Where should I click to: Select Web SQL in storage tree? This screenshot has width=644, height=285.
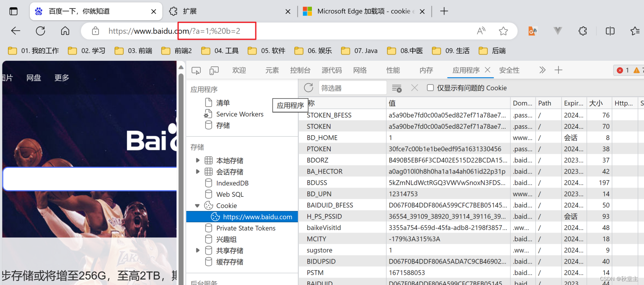click(230, 194)
